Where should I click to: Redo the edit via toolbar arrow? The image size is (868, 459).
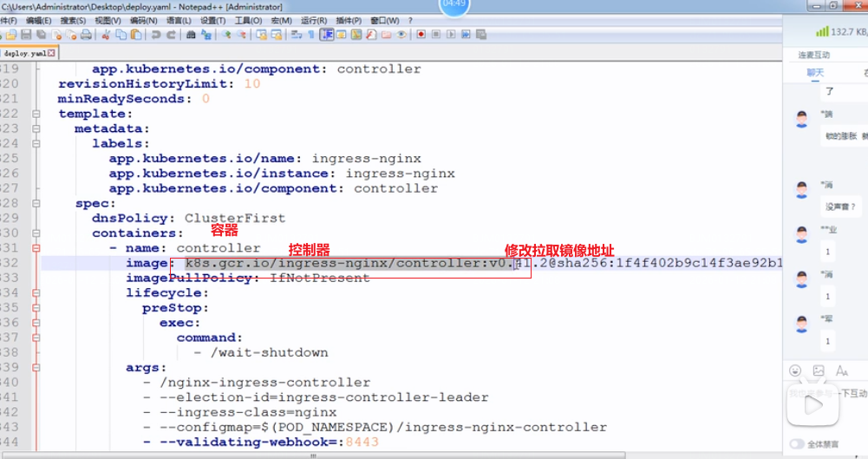tap(171, 35)
